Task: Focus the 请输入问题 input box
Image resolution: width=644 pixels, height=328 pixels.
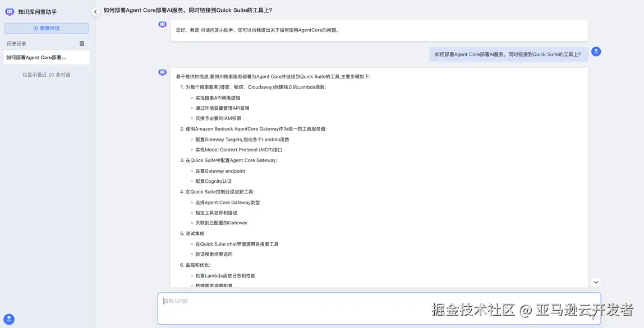Action: (x=379, y=308)
